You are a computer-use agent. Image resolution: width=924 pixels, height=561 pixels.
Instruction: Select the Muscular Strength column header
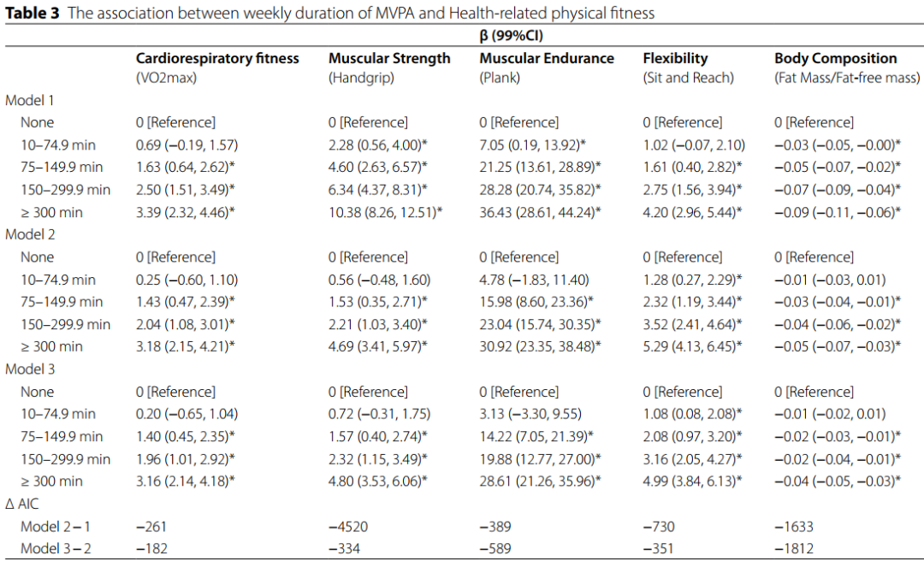pyautogui.click(x=389, y=59)
